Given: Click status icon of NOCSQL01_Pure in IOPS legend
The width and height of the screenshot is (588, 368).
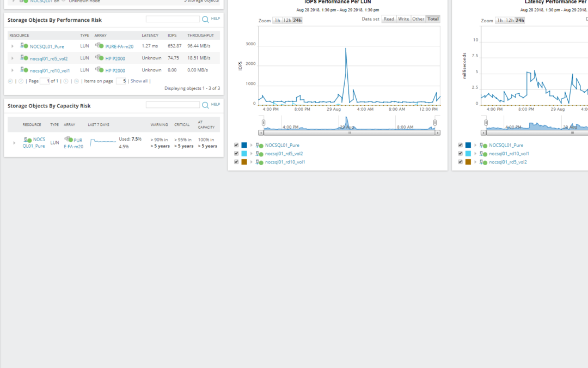Looking at the screenshot, I should coord(259,146).
